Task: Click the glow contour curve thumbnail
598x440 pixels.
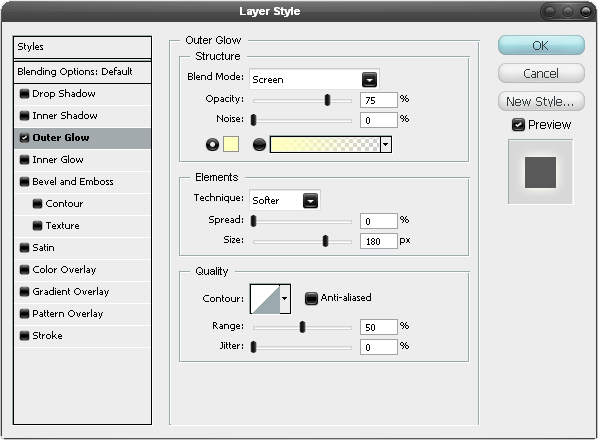Action: (x=265, y=299)
